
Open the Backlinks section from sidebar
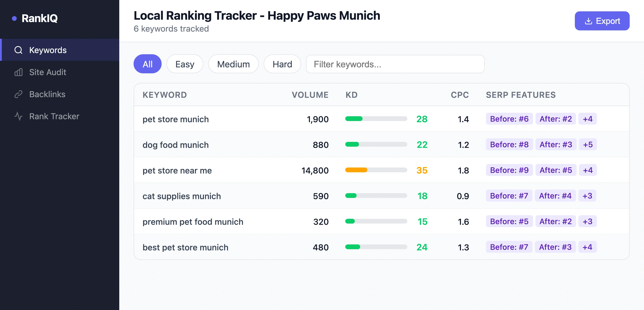pyautogui.click(x=47, y=94)
